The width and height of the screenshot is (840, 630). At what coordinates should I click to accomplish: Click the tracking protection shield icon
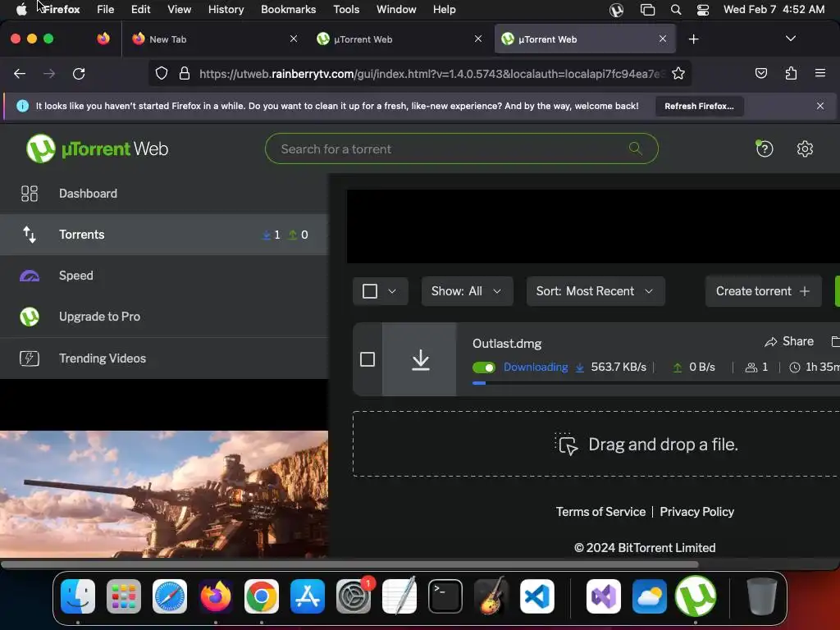[x=162, y=73]
